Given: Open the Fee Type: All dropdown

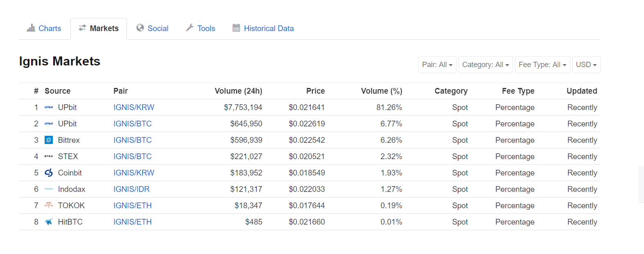Looking at the screenshot, I should (x=542, y=65).
